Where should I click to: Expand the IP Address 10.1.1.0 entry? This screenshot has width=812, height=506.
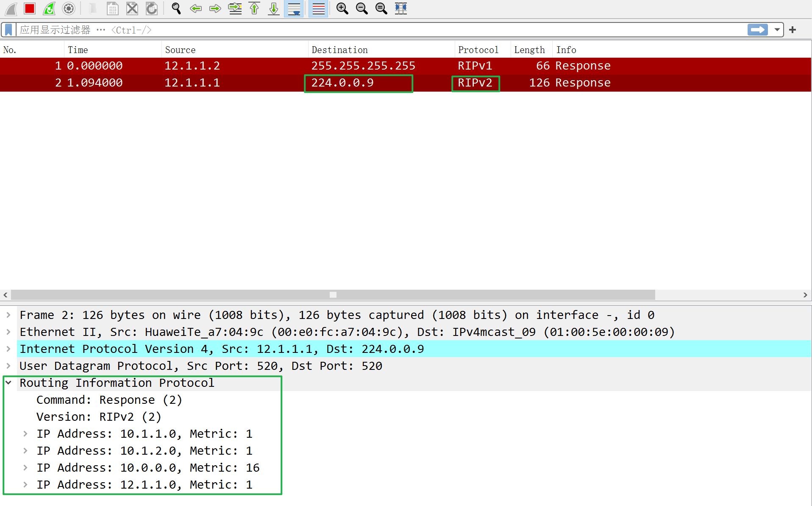[25, 434]
